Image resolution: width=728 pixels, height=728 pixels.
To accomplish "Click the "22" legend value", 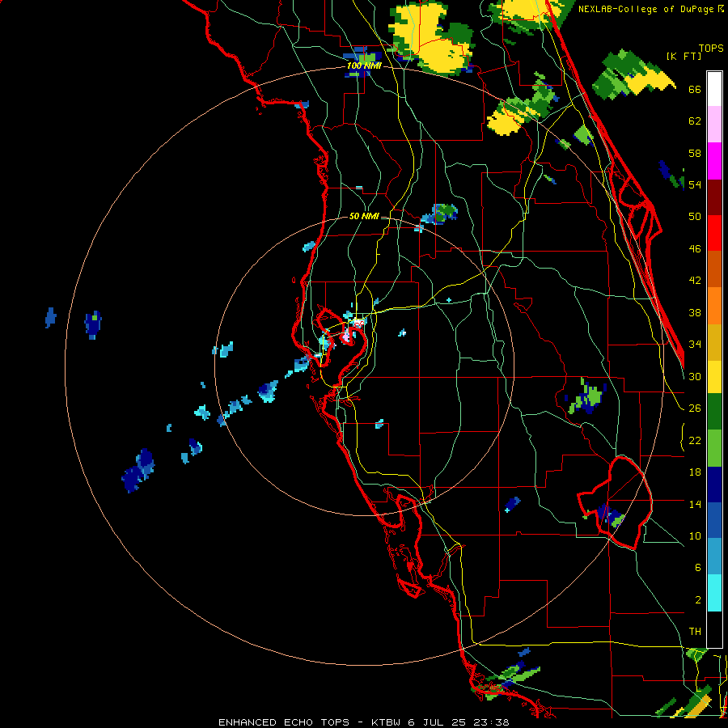I will (x=695, y=441).
